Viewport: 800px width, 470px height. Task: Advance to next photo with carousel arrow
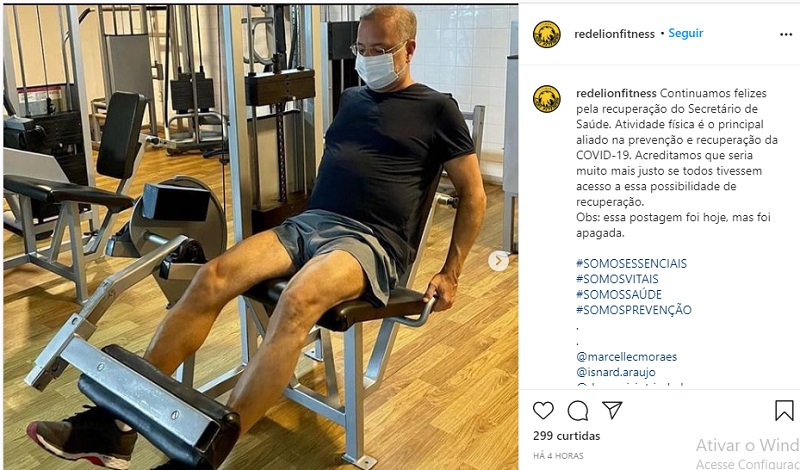click(498, 261)
